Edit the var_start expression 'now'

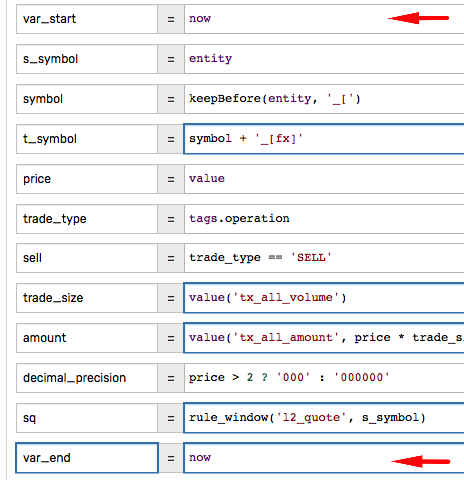[x=324, y=19]
